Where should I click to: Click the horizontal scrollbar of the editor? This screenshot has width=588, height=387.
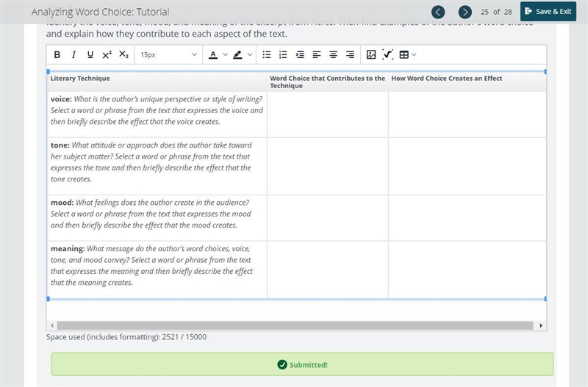pyautogui.click(x=295, y=325)
